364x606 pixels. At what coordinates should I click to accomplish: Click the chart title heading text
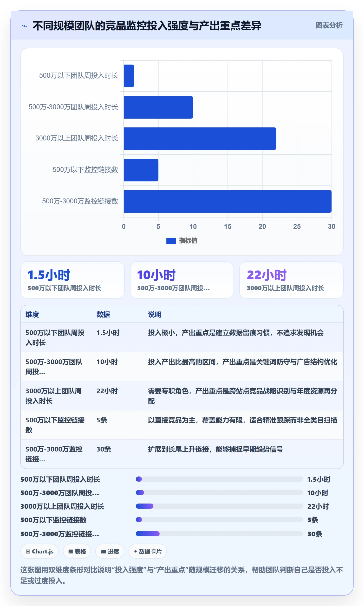147,26
